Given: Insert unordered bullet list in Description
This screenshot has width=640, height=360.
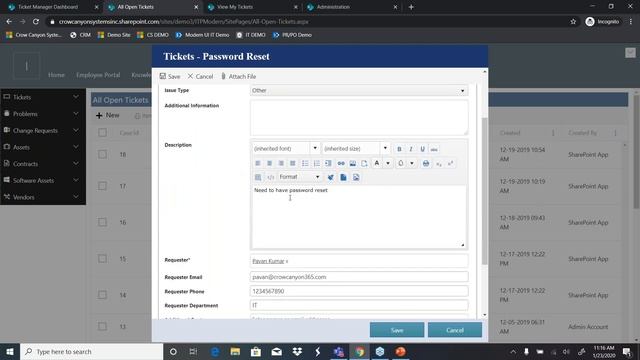Looking at the screenshot, I should coord(305,163).
